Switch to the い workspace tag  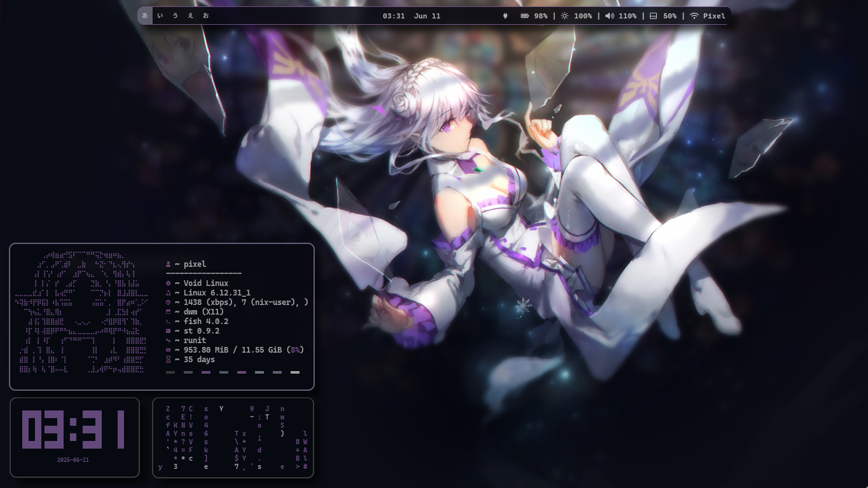160,16
